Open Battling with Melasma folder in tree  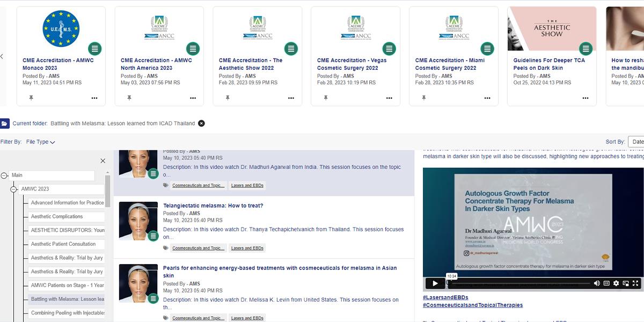click(67, 299)
